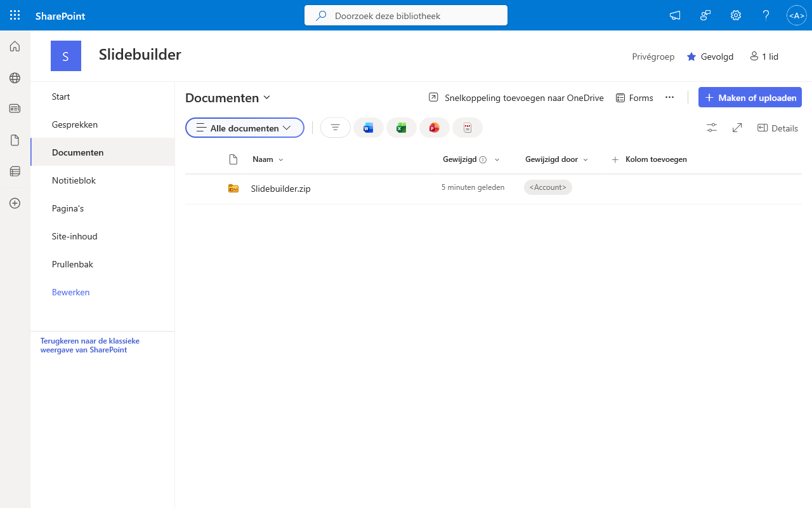Click '5 minuten geleden' cell

pyautogui.click(x=473, y=187)
